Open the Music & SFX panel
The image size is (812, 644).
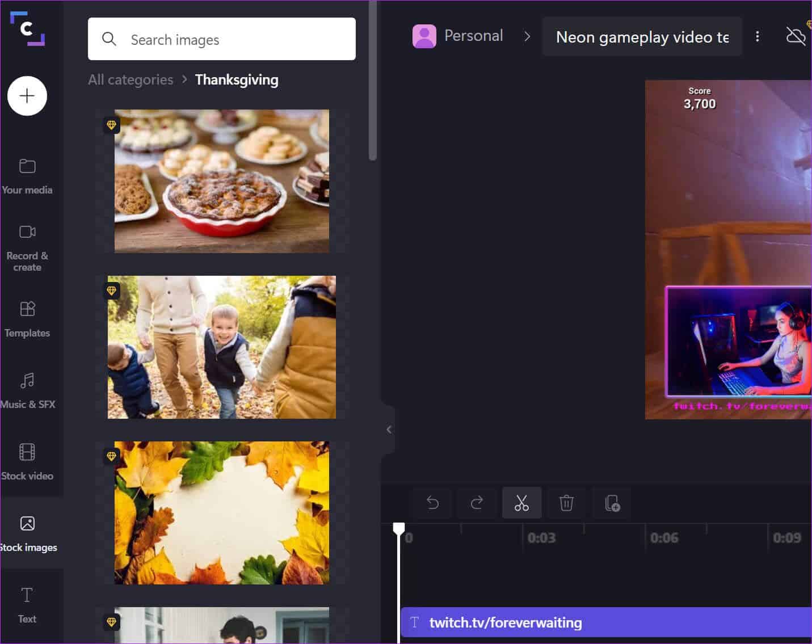(x=27, y=391)
